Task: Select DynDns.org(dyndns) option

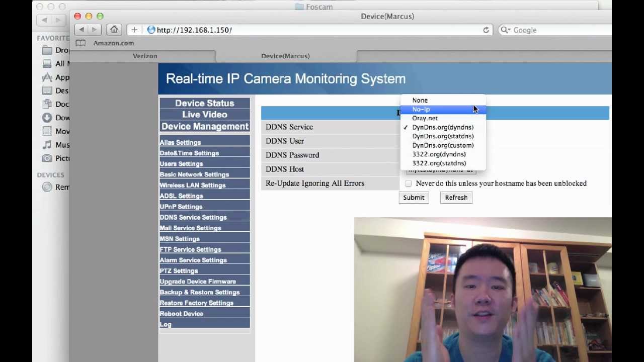Action: coord(443,127)
